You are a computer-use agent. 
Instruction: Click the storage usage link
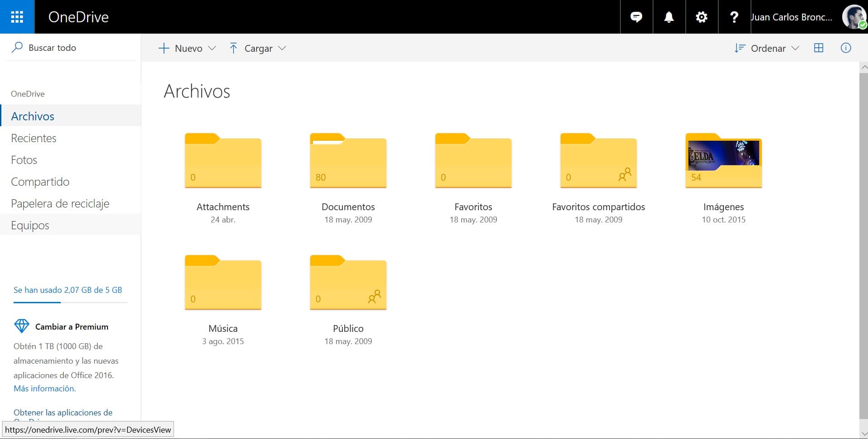point(68,290)
